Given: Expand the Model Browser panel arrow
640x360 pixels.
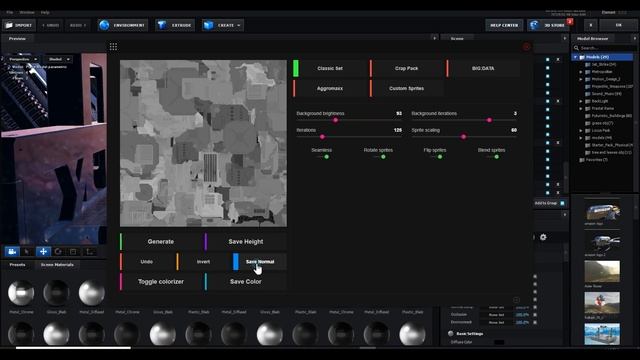Looking at the screenshot, I should (634, 38).
